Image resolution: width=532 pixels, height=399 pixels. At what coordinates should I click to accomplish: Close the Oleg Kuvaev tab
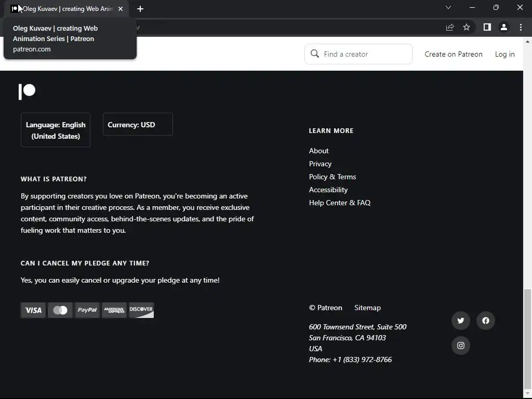click(121, 9)
